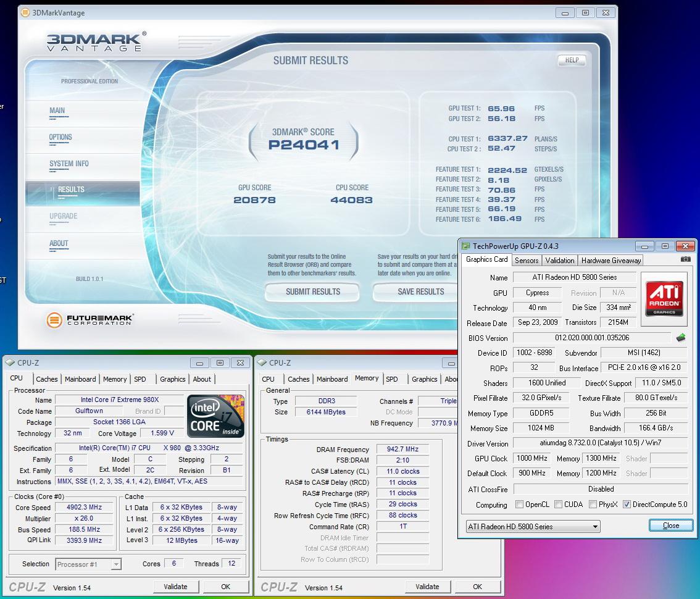Click Validate in Memory CPU-Z window
This screenshot has height=599, width=700.
pyautogui.click(x=427, y=587)
